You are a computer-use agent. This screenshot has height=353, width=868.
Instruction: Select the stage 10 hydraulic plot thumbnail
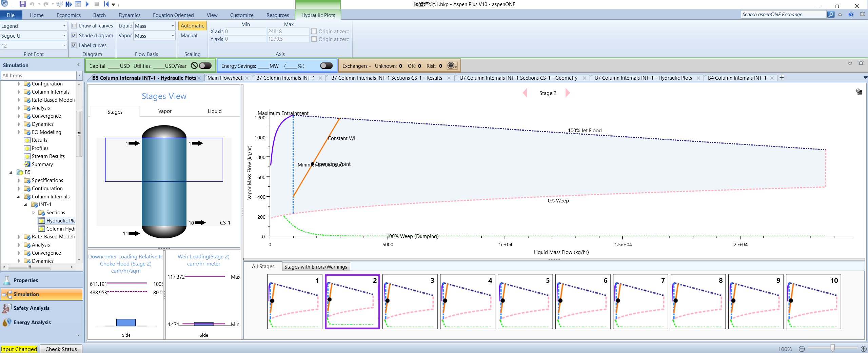click(x=813, y=301)
